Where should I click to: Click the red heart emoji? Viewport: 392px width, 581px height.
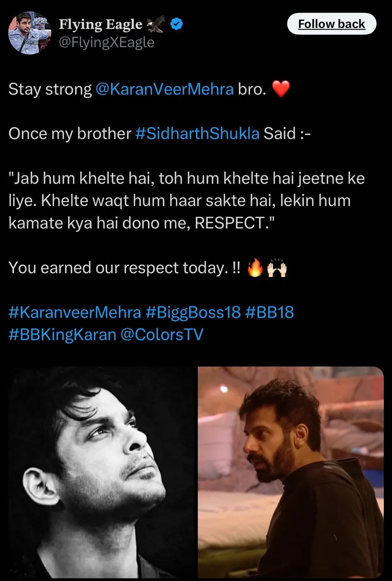pyautogui.click(x=281, y=89)
